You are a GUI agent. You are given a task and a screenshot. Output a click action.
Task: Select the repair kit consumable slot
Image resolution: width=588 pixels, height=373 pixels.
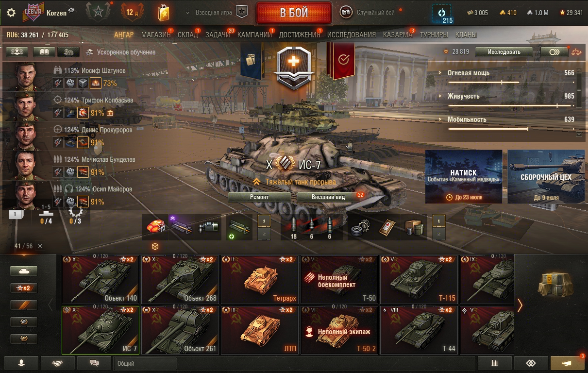coord(360,228)
